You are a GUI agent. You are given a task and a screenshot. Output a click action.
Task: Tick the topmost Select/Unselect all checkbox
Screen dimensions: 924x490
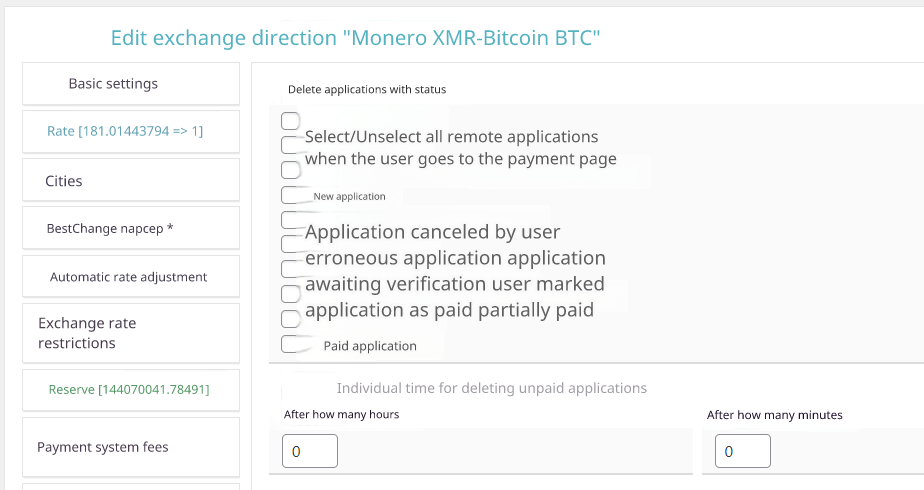291,121
